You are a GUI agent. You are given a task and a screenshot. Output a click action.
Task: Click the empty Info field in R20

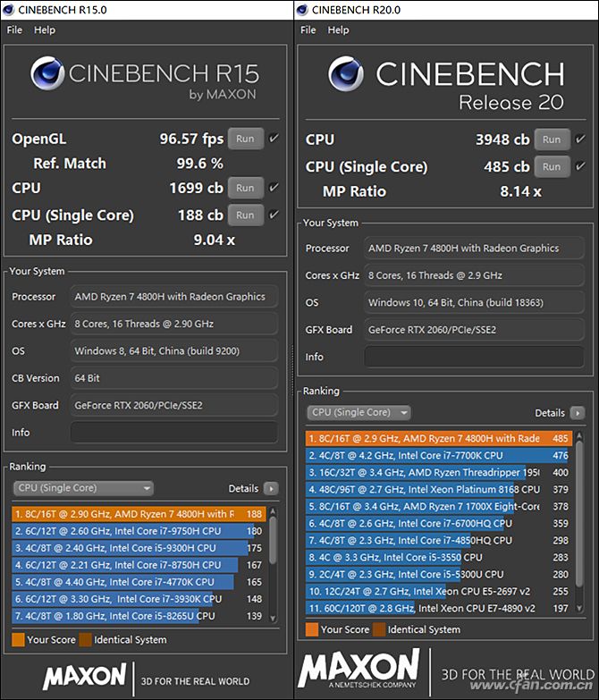coord(475,357)
